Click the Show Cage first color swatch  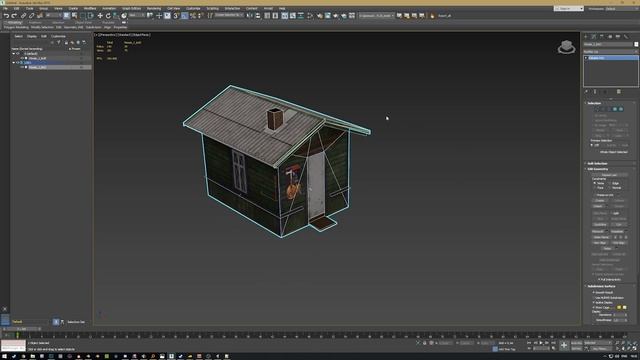(619, 307)
